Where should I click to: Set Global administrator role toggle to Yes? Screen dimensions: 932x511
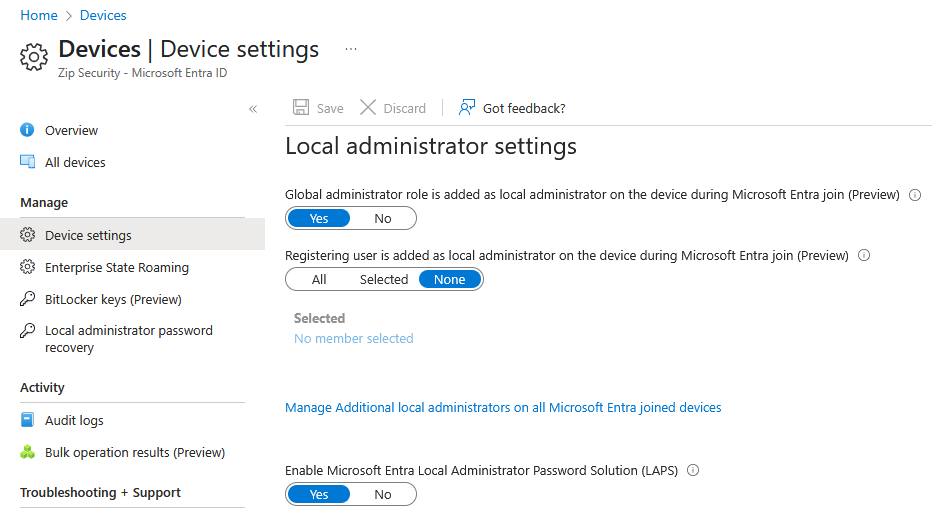coord(319,219)
